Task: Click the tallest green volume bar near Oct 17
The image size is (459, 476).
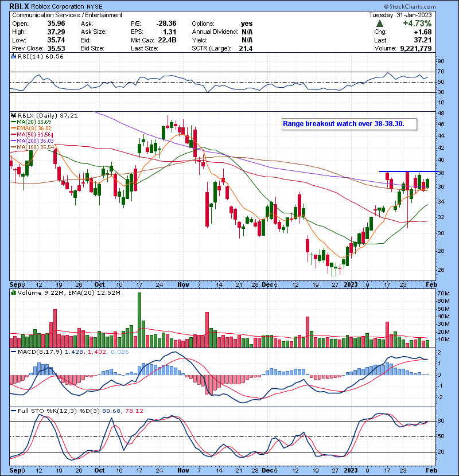Action: 139,320
